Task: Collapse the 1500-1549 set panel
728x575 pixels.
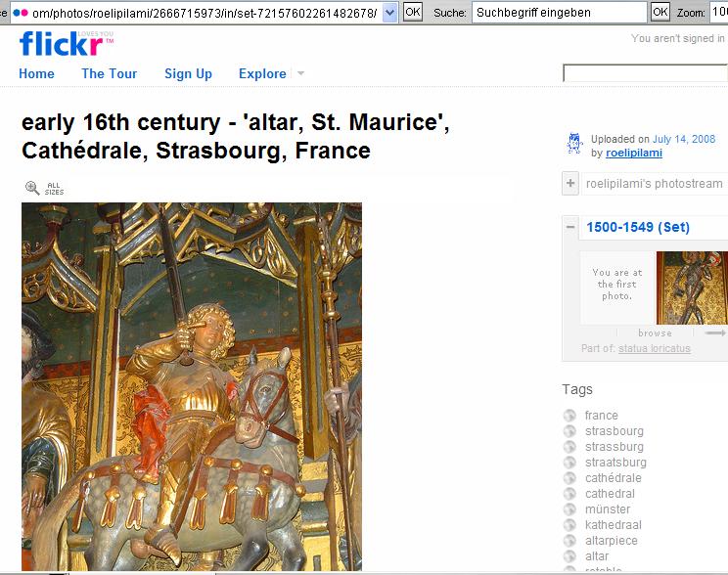Action: click(570, 227)
